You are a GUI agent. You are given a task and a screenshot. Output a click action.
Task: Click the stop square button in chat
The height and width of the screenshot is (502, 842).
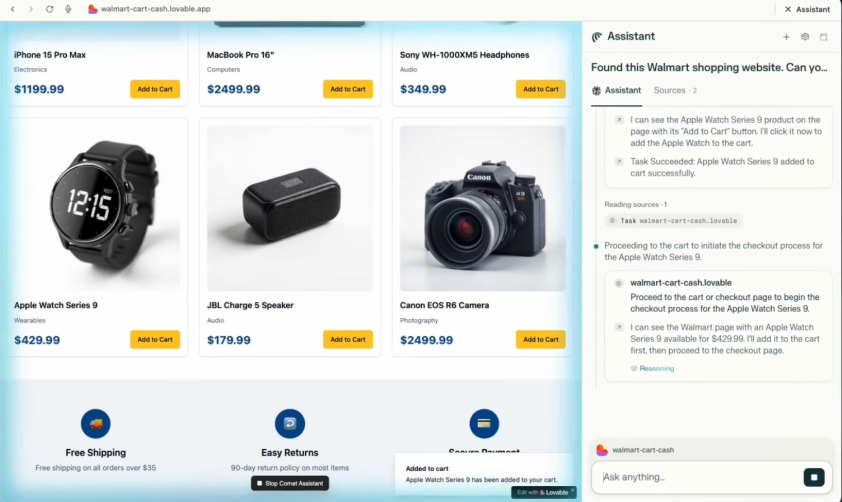(x=814, y=477)
